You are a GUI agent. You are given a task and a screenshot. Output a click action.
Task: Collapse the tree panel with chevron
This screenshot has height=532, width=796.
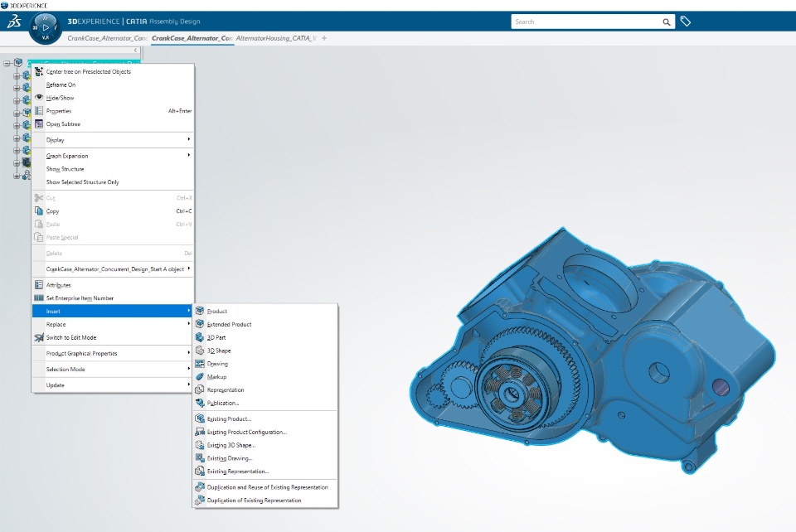point(135,51)
